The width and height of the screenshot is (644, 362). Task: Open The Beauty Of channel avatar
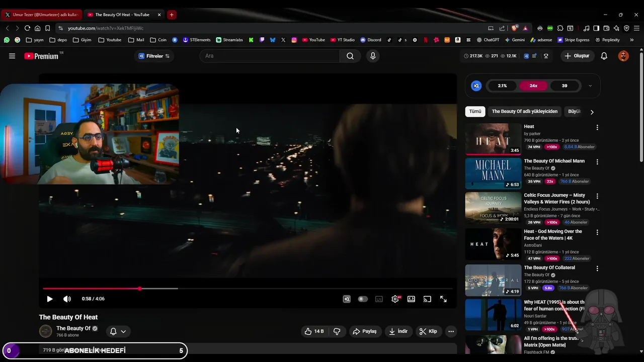(46, 331)
